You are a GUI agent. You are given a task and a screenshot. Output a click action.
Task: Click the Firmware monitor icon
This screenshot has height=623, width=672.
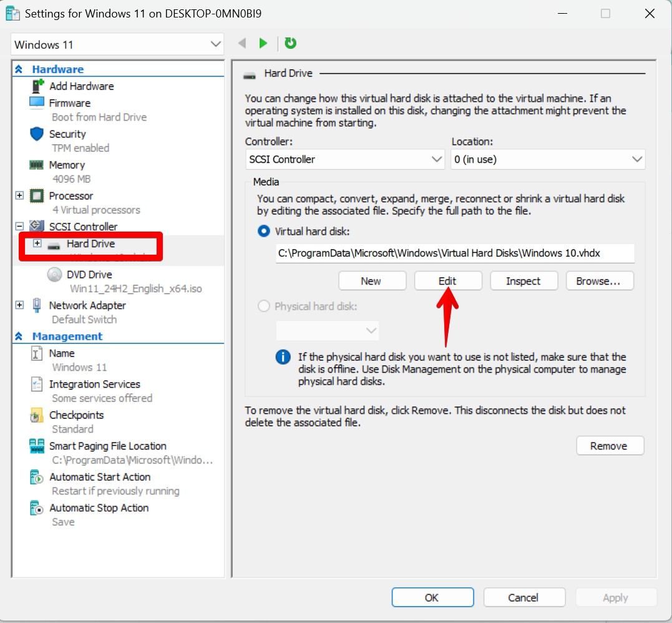37,103
